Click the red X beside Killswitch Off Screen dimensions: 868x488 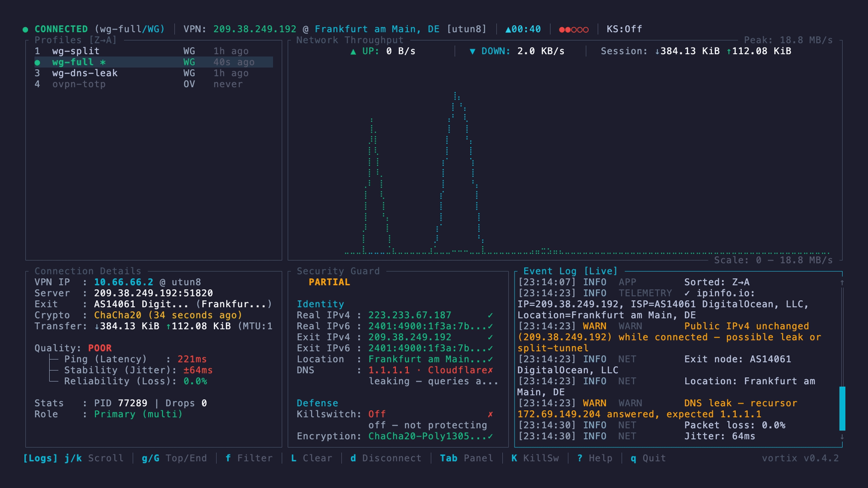tap(491, 414)
